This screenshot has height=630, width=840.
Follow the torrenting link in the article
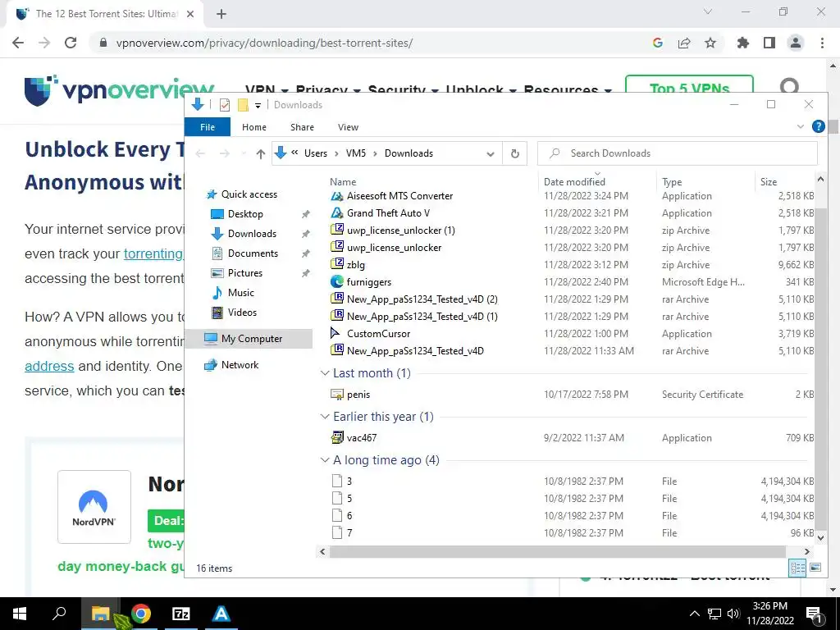pyautogui.click(x=153, y=253)
